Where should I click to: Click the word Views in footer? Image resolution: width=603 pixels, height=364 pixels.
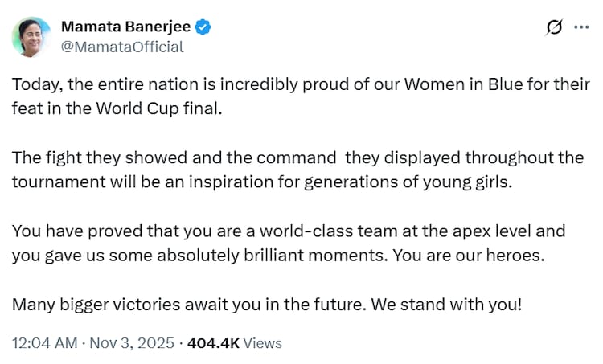pyautogui.click(x=263, y=343)
